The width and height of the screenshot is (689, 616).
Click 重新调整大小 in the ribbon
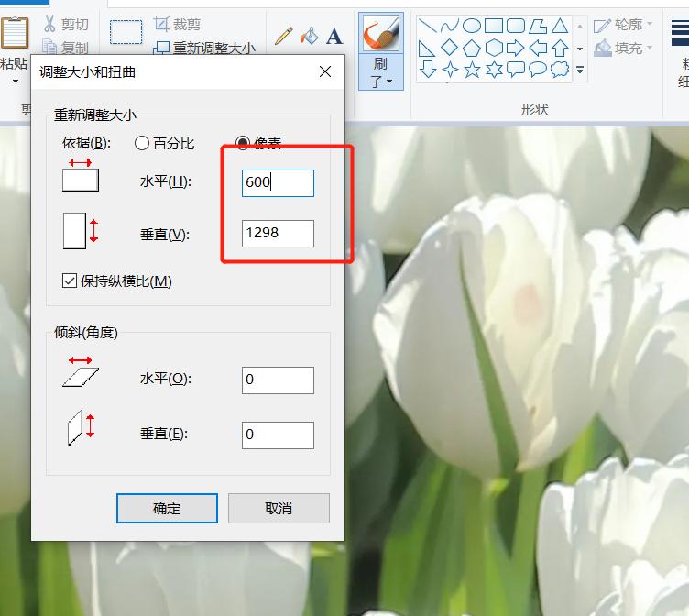point(204,48)
